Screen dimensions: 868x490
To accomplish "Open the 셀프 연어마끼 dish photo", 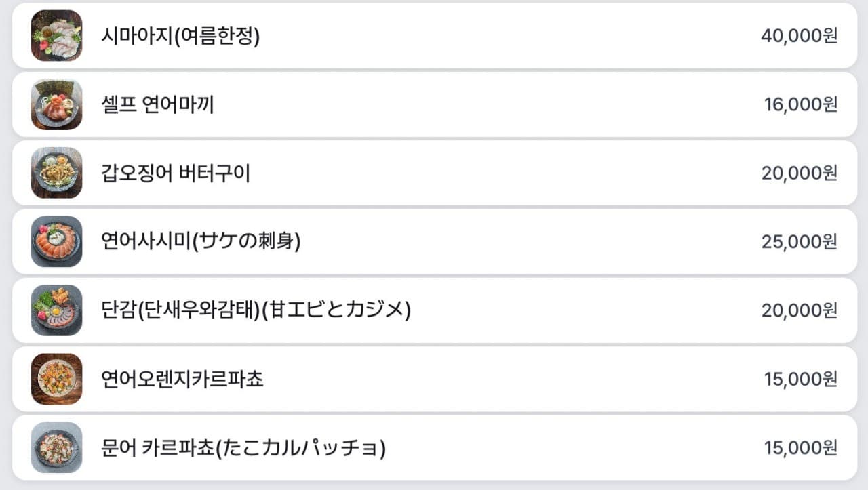I will coord(56,104).
